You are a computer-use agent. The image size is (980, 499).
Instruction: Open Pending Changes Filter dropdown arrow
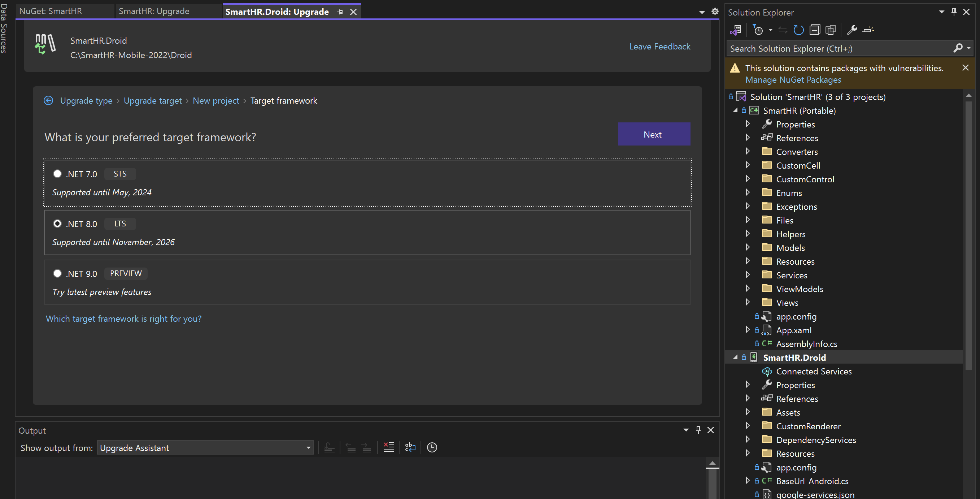tap(770, 30)
